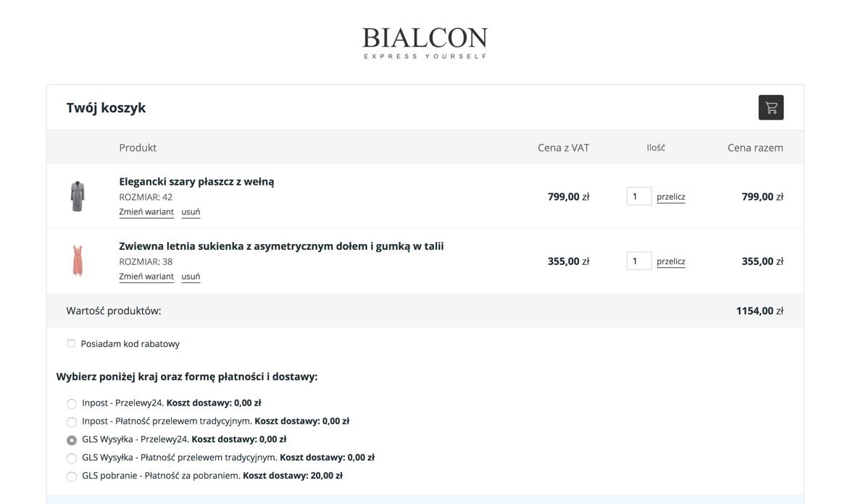Click przelicz next to the dress quantity
This screenshot has width=858, height=504.
pos(671,261)
